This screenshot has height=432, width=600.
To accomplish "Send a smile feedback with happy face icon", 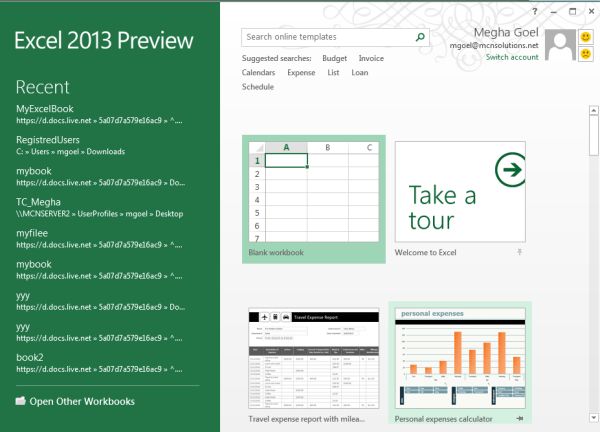I will point(585,37).
